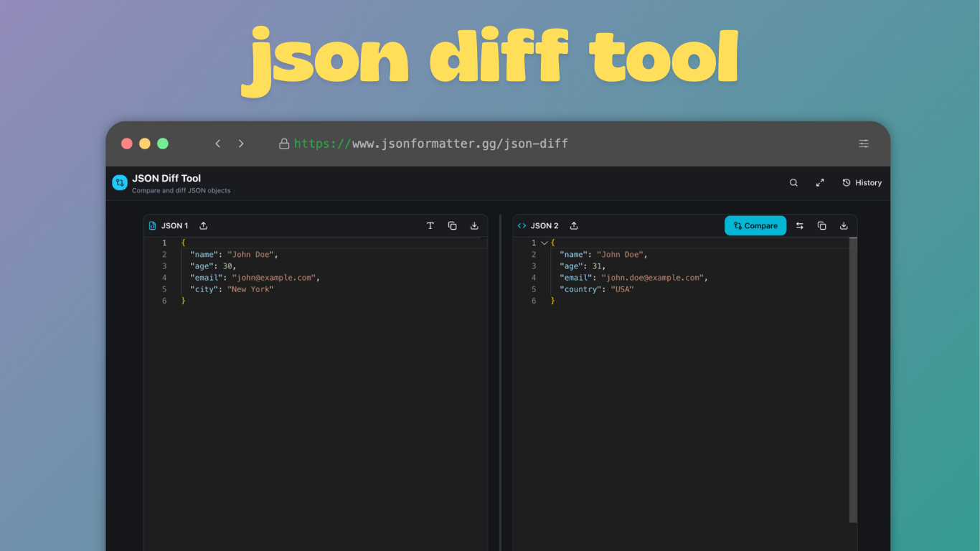Go forward in browser navigation
The image size is (980, 551).
[x=241, y=143]
